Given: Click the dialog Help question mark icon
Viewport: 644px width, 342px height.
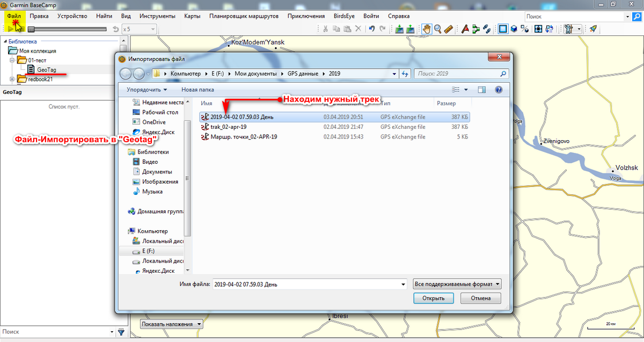Looking at the screenshot, I should point(498,90).
